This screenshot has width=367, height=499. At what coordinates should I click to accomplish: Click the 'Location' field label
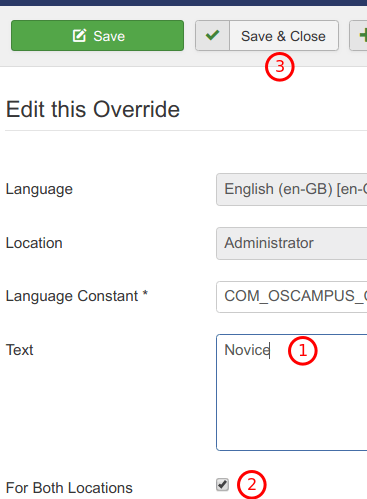tap(34, 243)
